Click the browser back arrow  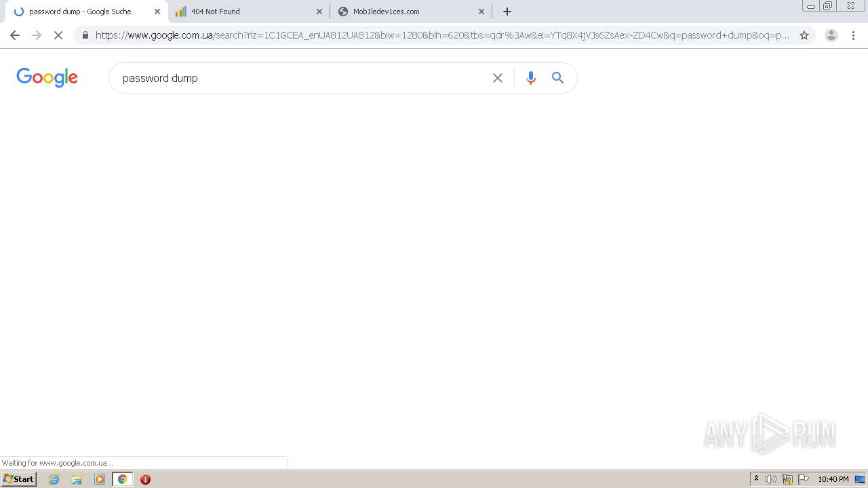[x=15, y=35]
